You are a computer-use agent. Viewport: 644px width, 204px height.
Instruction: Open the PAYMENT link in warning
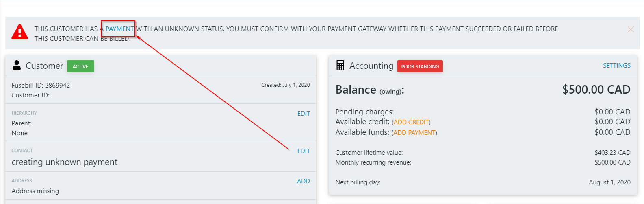click(x=120, y=29)
